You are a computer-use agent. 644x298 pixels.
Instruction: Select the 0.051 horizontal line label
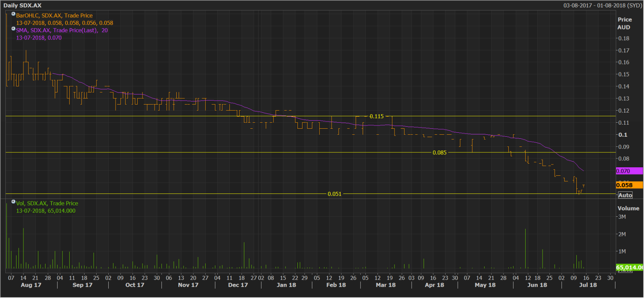tap(334, 194)
